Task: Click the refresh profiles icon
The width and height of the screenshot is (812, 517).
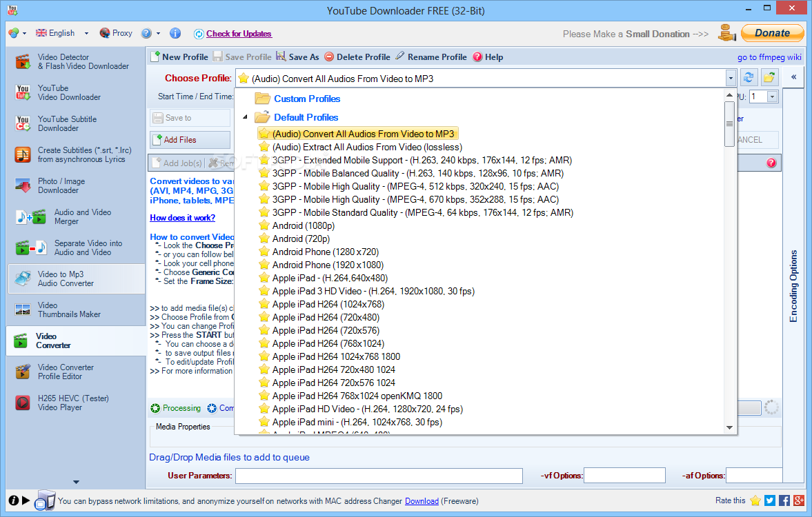Action: pyautogui.click(x=749, y=78)
